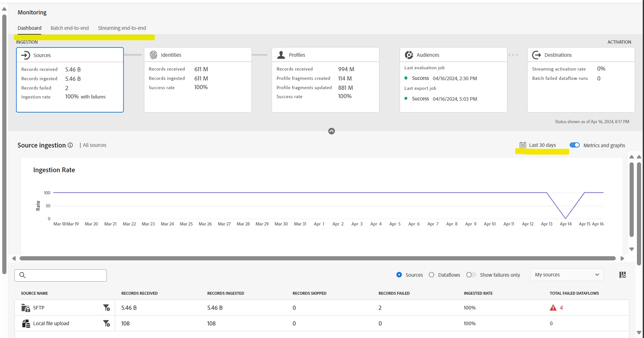Click the Identities fingerprint icon
644x338 pixels.
(x=153, y=55)
